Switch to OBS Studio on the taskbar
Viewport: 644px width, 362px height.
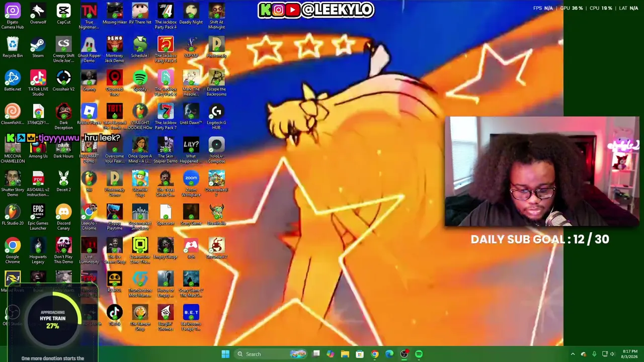(x=404, y=354)
